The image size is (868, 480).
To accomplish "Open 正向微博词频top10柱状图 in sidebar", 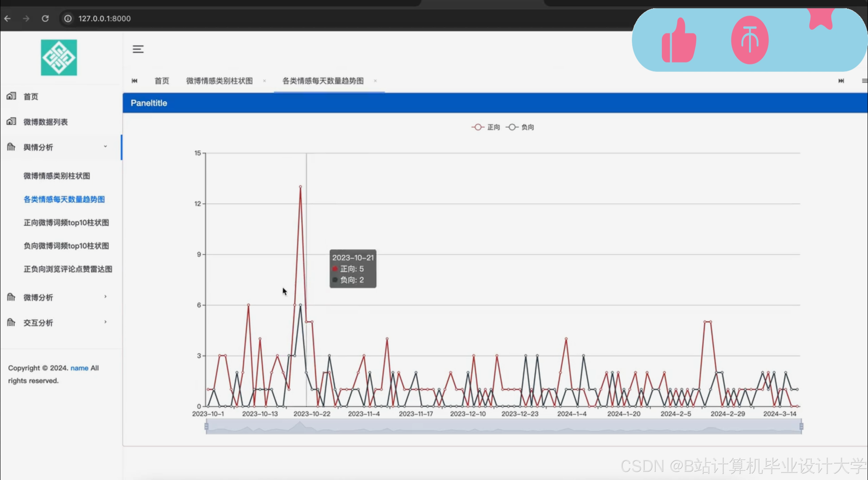I will pyautogui.click(x=66, y=223).
